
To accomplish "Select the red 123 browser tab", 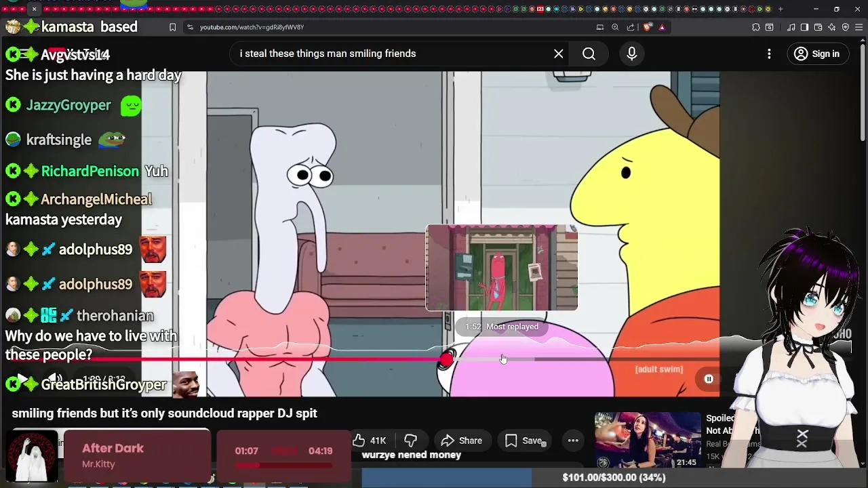I will coord(540,9).
